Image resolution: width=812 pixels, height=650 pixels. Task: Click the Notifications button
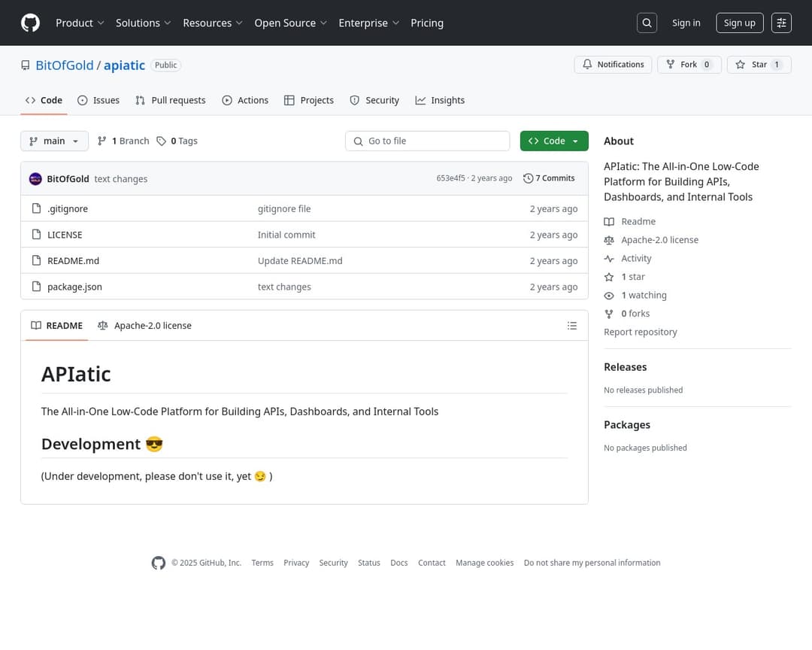[613, 64]
